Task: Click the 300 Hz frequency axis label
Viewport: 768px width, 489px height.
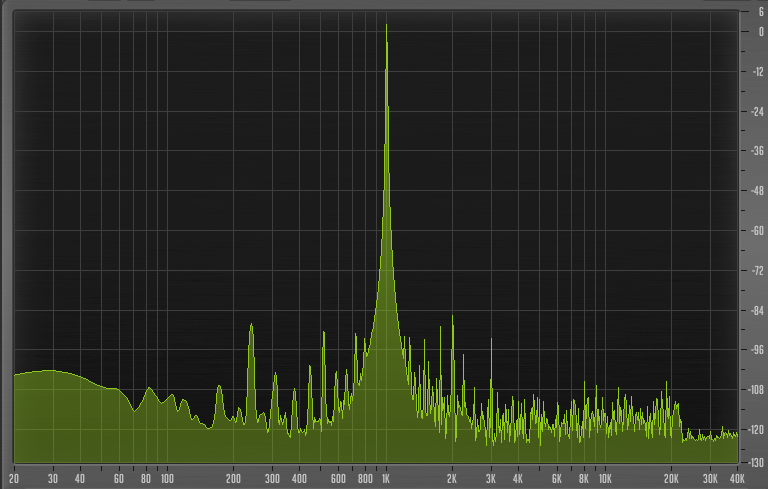Action: 272,479
